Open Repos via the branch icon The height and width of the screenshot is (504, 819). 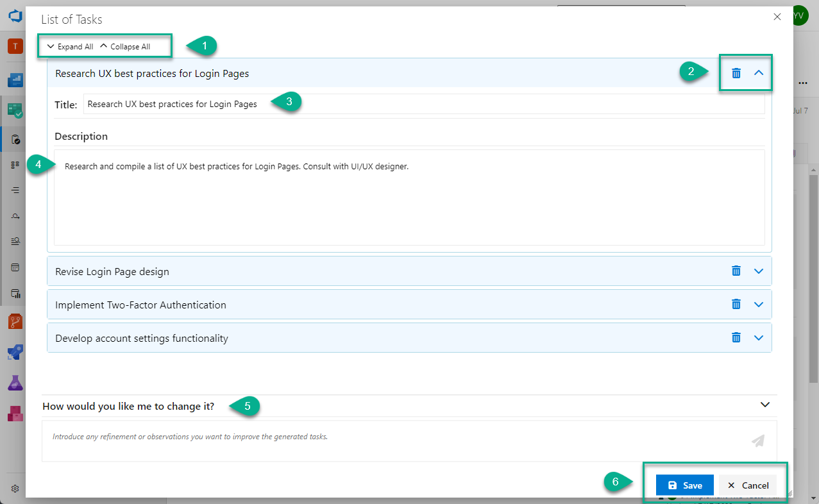pyautogui.click(x=14, y=322)
